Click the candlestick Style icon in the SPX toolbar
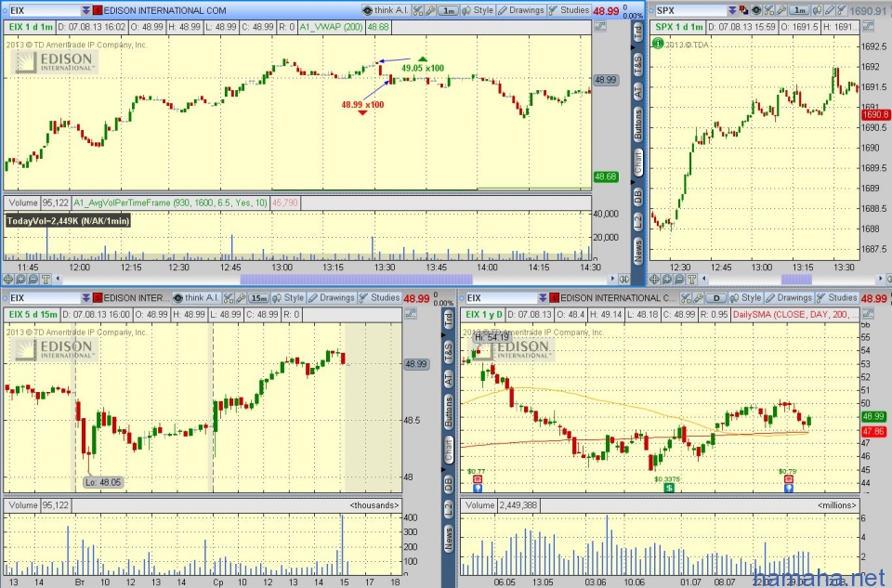 click(818, 10)
